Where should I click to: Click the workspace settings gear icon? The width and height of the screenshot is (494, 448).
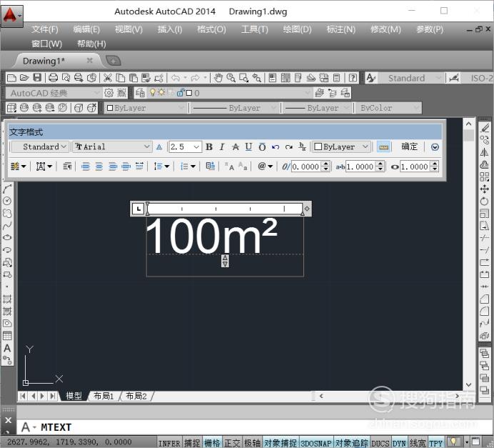(x=109, y=93)
